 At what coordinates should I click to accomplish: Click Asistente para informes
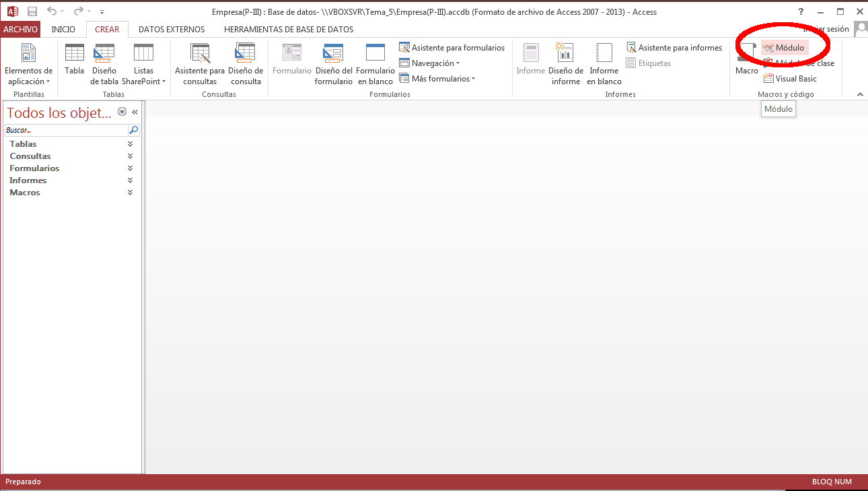click(674, 48)
